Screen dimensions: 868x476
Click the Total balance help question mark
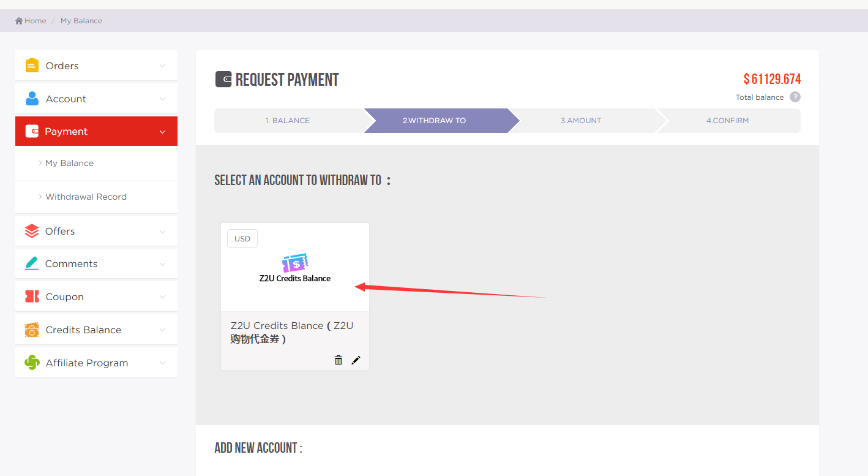click(x=795, y=97)
